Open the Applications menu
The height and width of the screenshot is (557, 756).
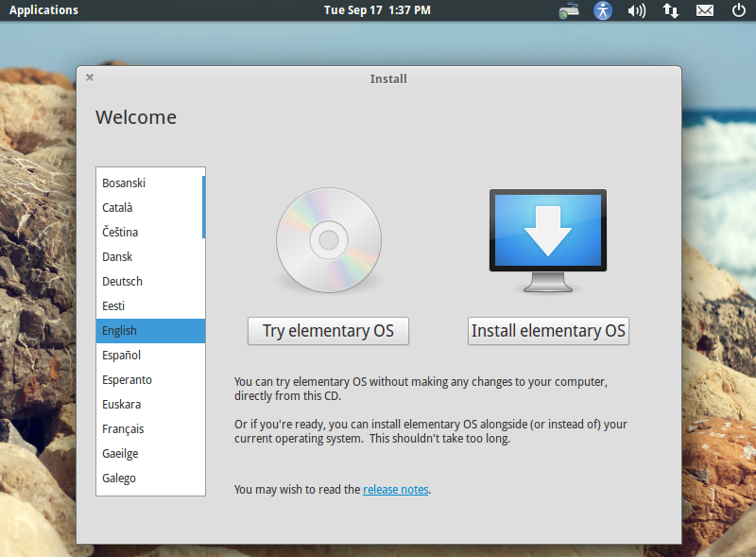43,10
